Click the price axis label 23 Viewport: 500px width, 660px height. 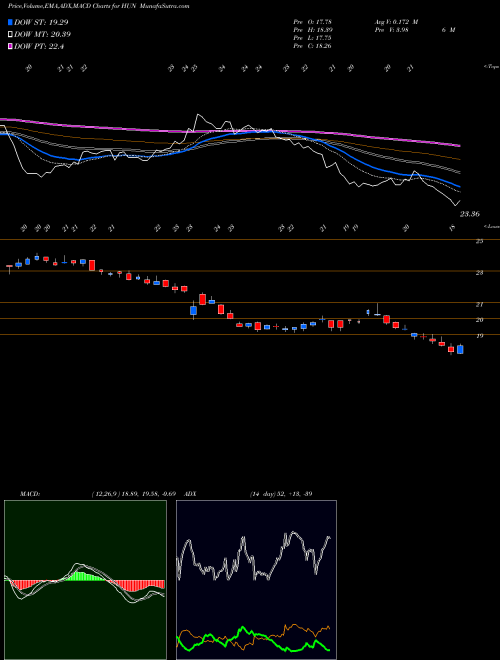point(479,273)
